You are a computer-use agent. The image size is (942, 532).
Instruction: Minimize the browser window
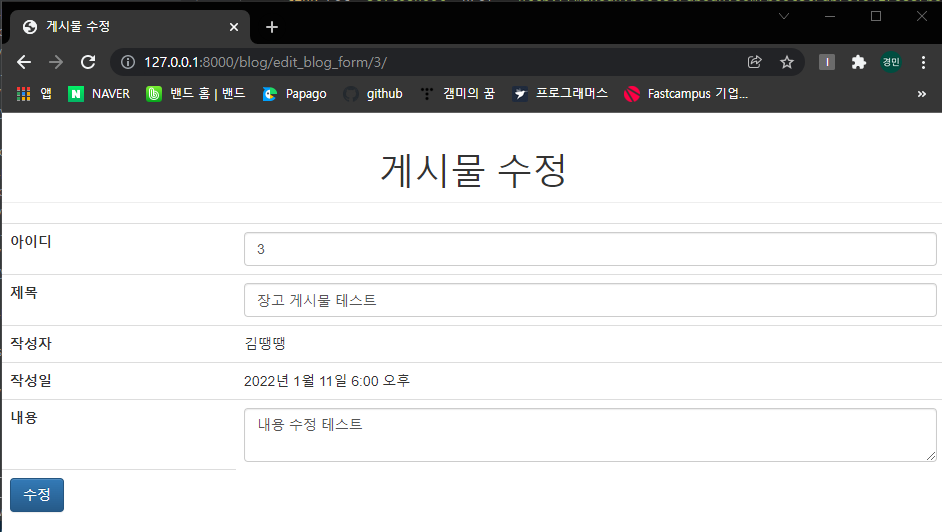(830, 16)
